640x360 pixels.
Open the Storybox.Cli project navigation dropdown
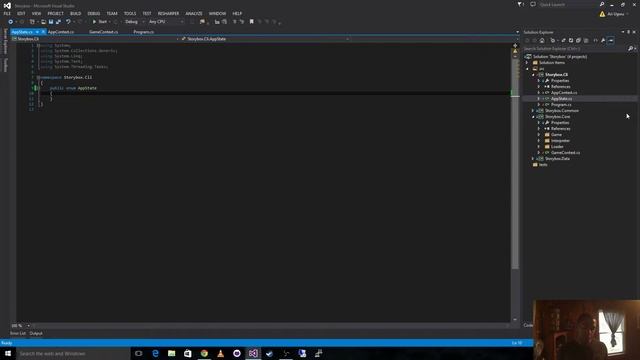[95, 39]
